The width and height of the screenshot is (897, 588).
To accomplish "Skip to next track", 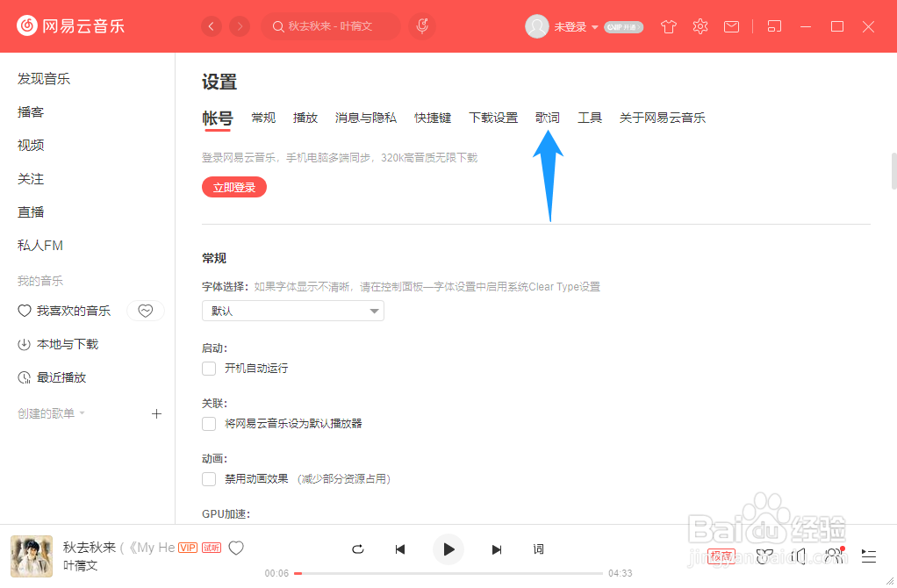I will point(497,549).
